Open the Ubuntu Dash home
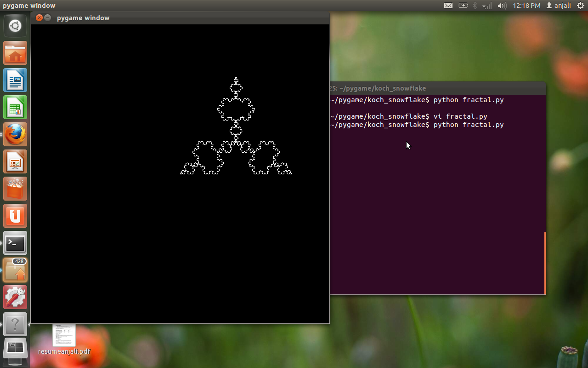The height and width of the screenshot is (368, 588). coord(15,25)
